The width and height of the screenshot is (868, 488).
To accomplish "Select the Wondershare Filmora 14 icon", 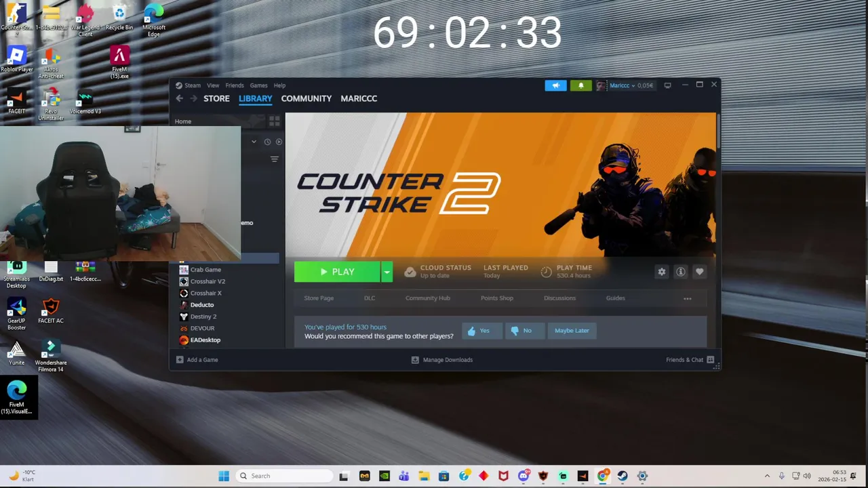I will 51,357.
